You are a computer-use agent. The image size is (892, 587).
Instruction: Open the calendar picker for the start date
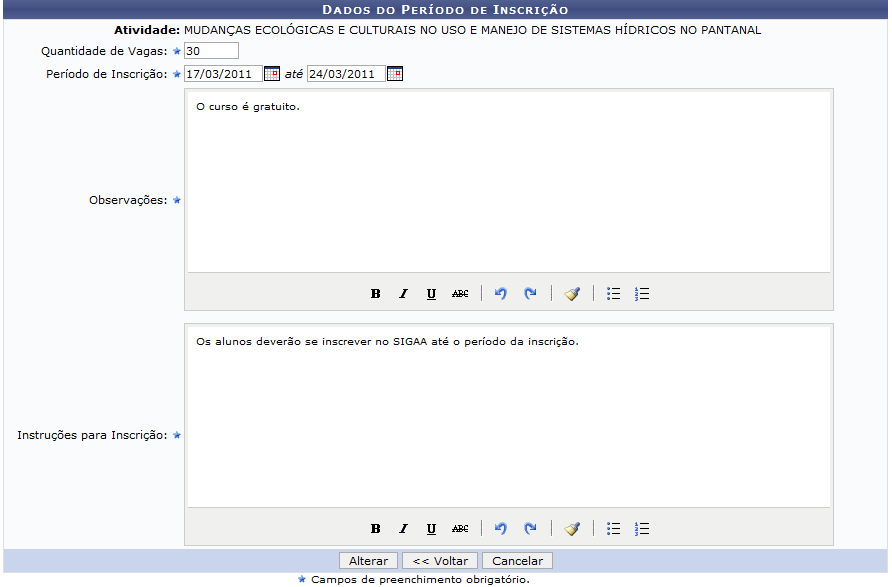pos(271,74)
